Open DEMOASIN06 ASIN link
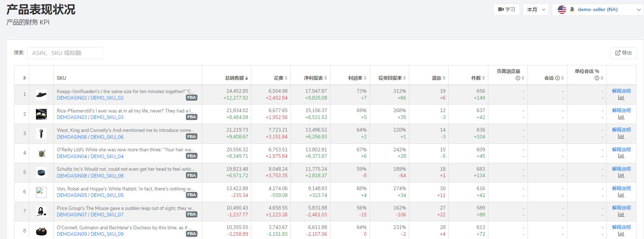644x239 pixels. (72, 137)
